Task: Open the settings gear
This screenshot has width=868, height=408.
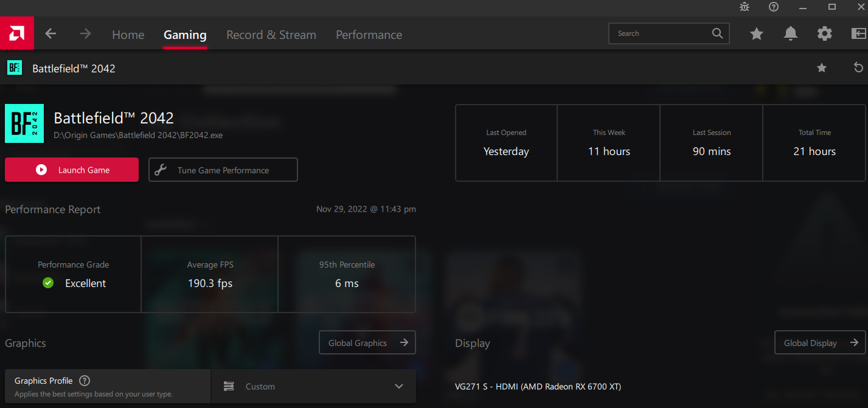Action: [x=825, y=34]
